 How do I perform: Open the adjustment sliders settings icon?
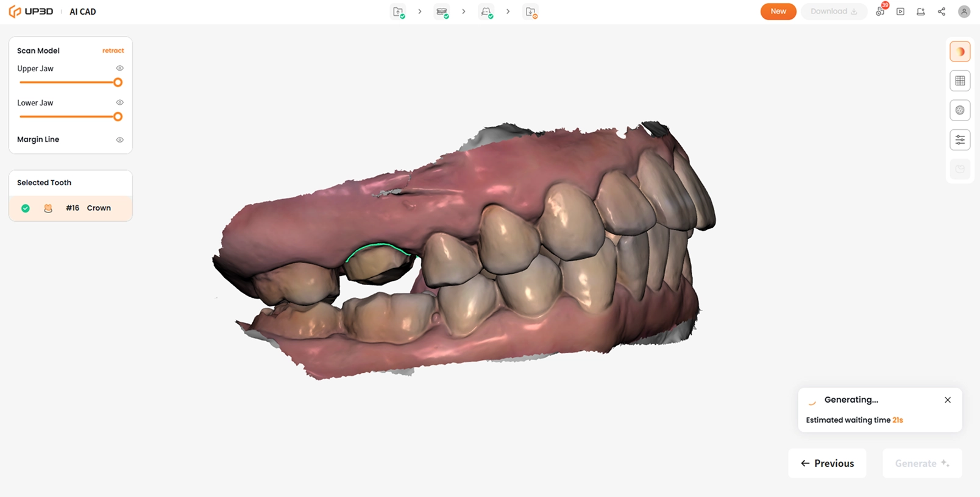tap(960, 140)
